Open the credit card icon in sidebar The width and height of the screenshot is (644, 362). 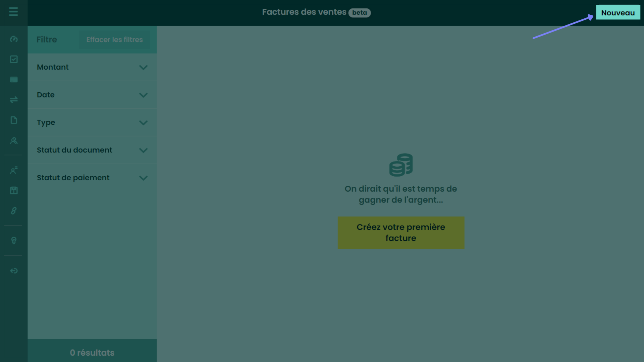coord(14,79)
